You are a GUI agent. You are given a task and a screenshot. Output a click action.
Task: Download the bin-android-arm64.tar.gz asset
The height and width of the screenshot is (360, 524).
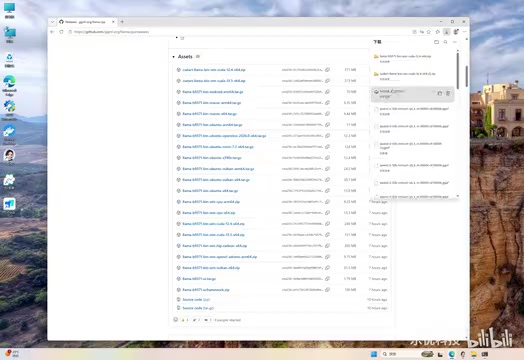click(x=213, y=92)
